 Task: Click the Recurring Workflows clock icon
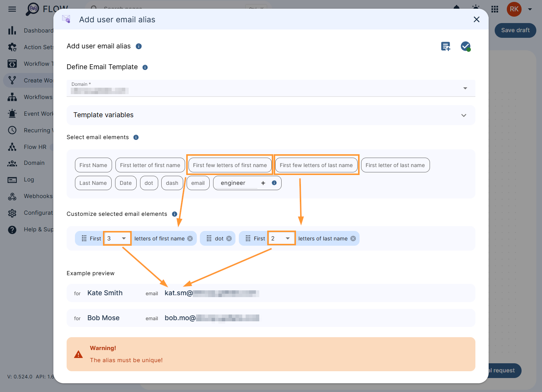click(12, 130)
